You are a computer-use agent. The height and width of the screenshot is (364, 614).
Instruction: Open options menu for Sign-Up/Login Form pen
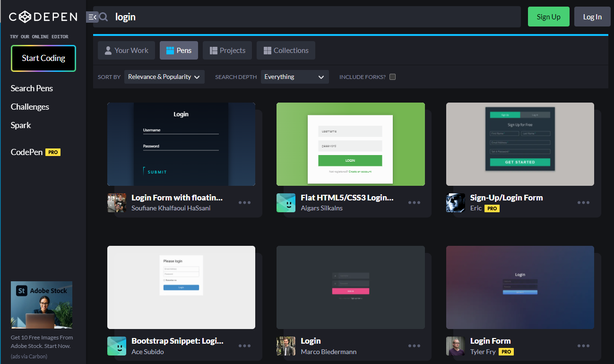pos(583,202)
